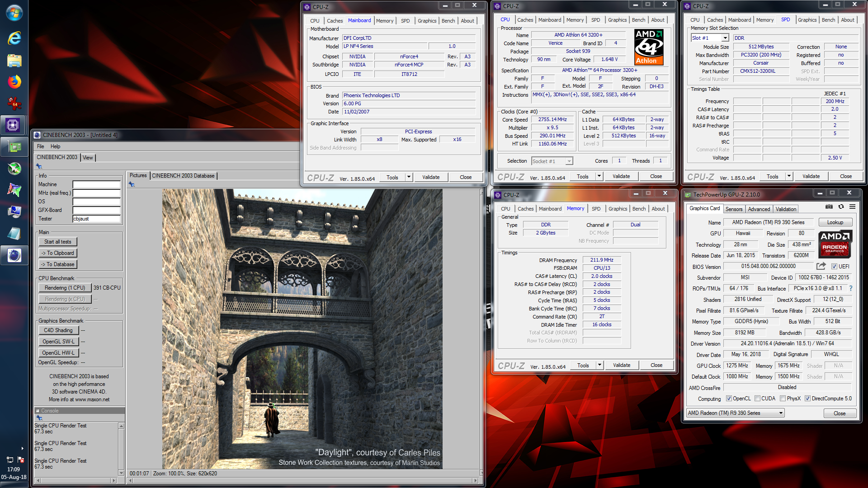Click the pin icon under the Console header
Screen dimensions: 868x488
pos(39,418)
